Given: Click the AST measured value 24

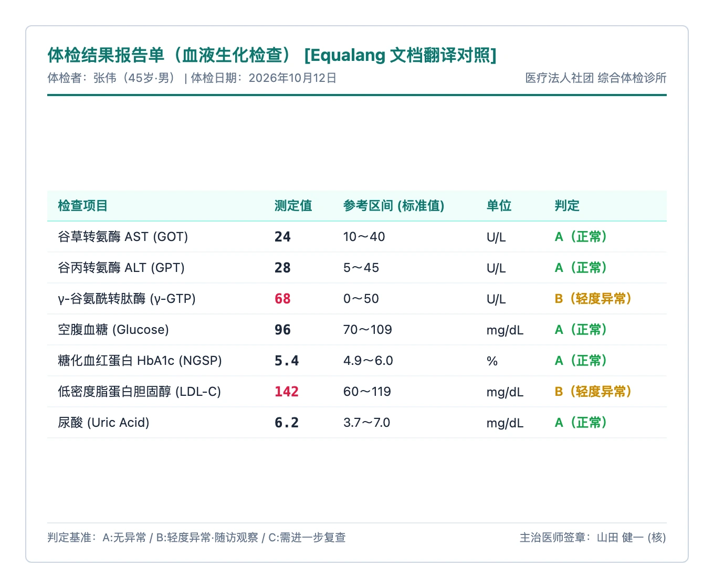Looking at the screenshot, I should coord(282,237).
